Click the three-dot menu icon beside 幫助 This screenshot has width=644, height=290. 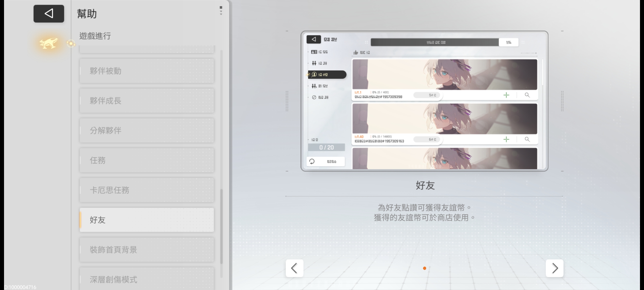point(221,11)
